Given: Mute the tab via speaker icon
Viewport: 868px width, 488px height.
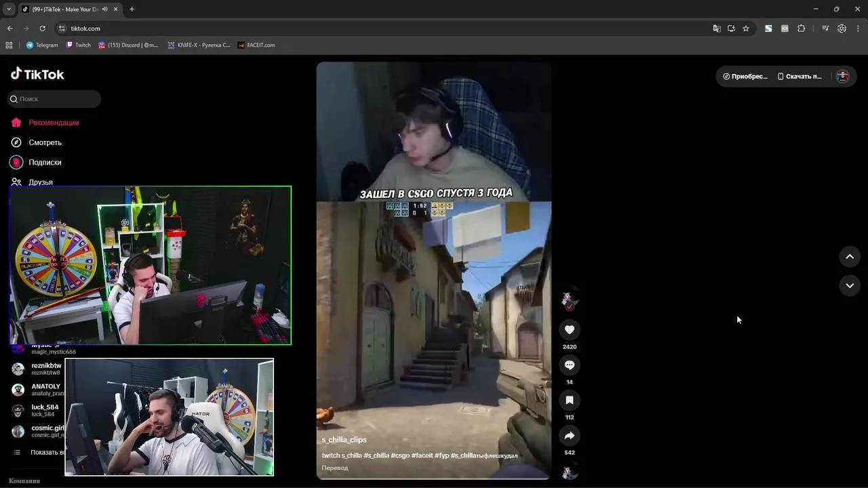Looking at the screenshot, I should click(x=105, y=9).
